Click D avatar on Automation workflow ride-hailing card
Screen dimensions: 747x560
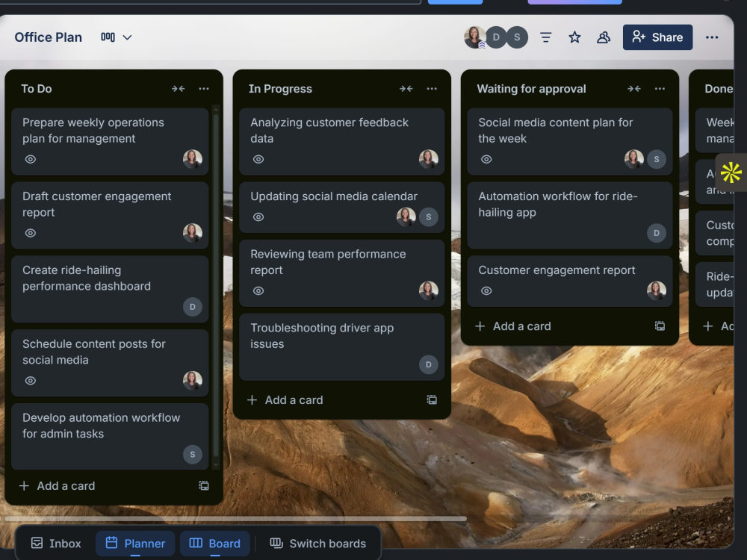click(x=657, y=233)
